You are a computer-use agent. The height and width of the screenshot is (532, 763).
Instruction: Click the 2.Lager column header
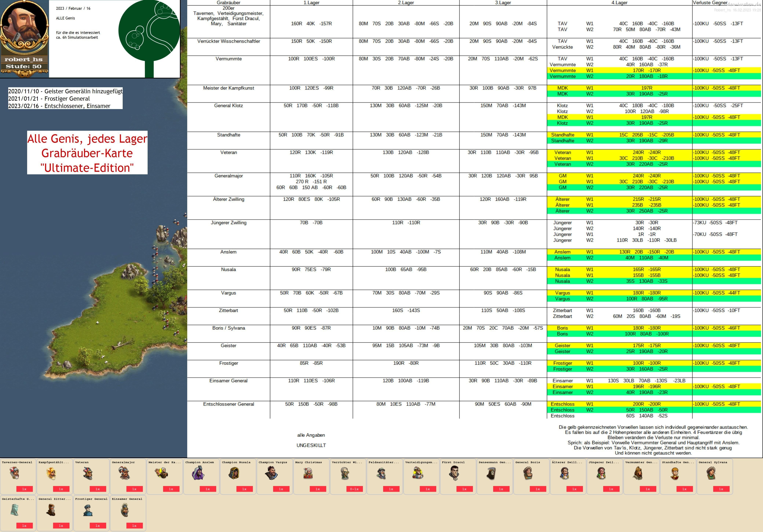406,3
